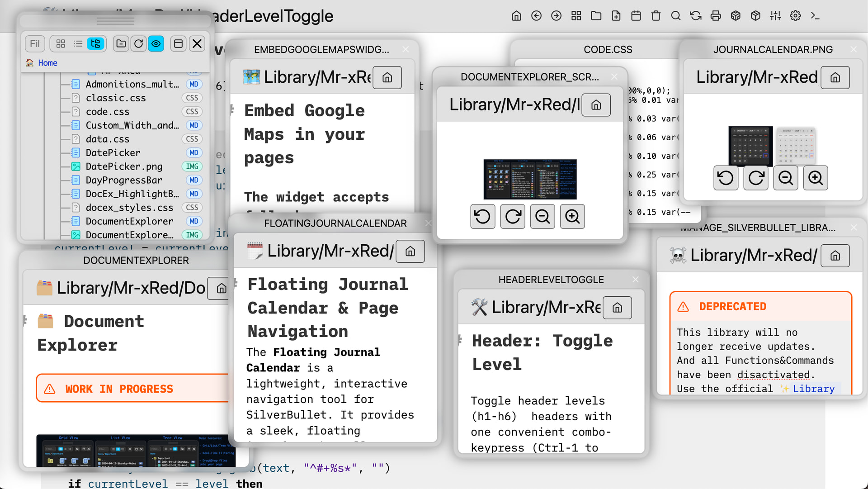Click the sync arrows icon in toolbar
The height and width of the screenshot is (489, 868).
coord(696,16)
